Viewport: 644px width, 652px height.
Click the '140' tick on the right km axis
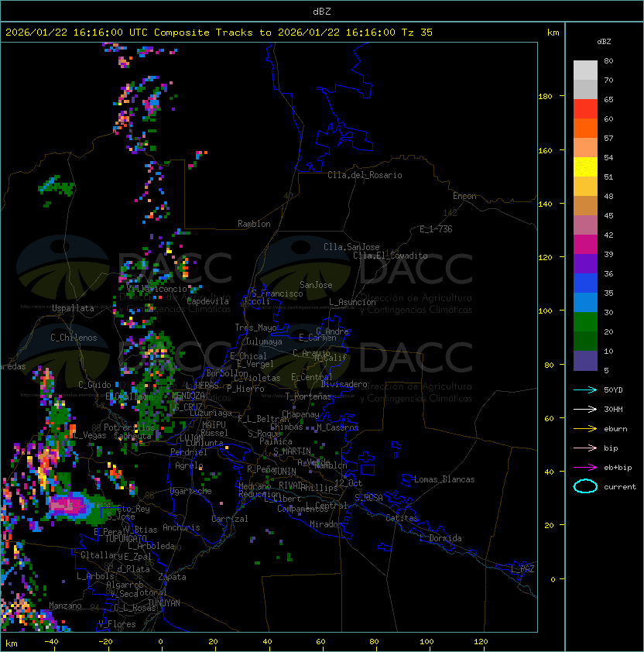(x=545, y=204)
